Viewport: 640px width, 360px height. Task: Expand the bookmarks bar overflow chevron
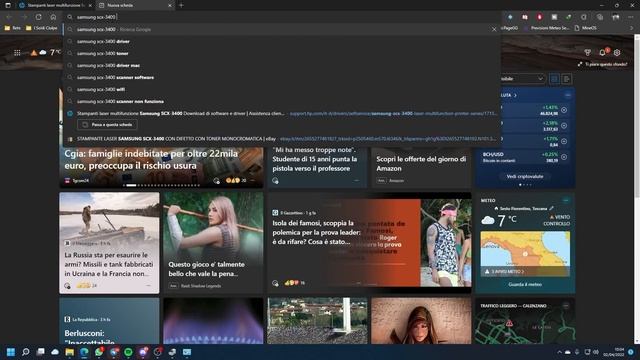pos(631,28)
